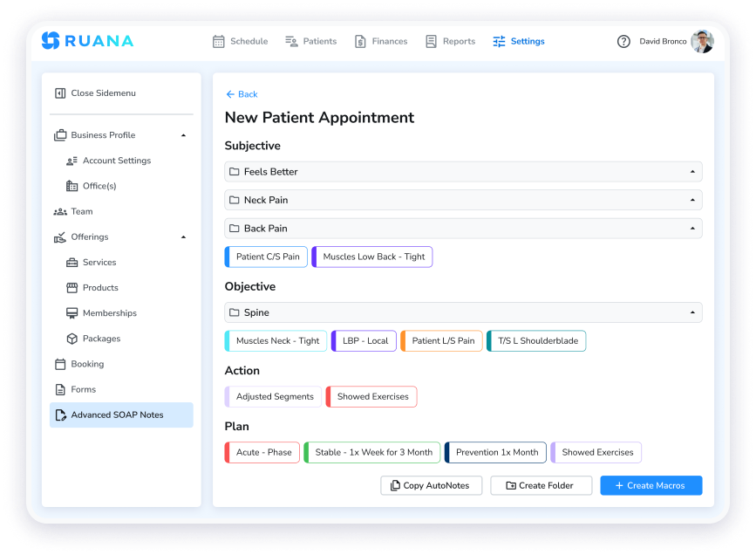Click David Bronco's profile avatar
The height and width of the screenshot is (555, 756).
(x=701, y=40)
